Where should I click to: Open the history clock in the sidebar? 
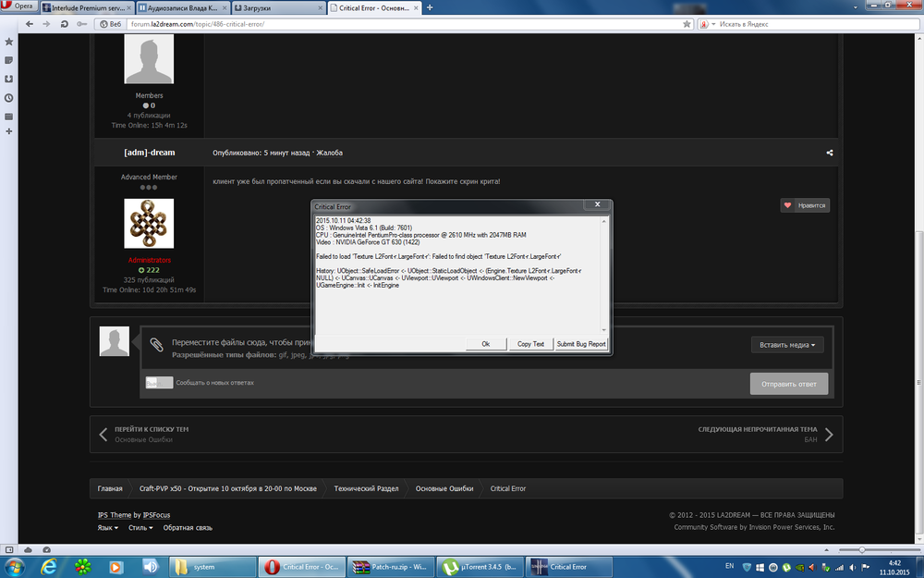click(8, 97)
